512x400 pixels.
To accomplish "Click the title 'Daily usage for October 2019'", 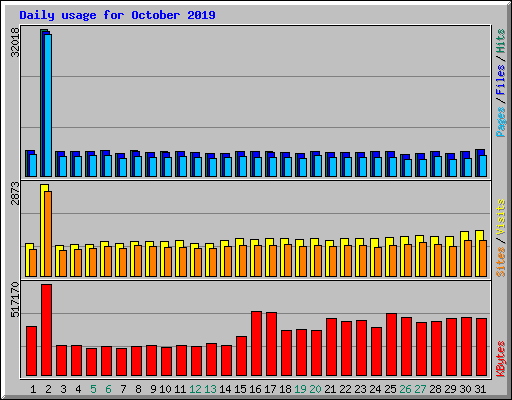I will (117, 15).
